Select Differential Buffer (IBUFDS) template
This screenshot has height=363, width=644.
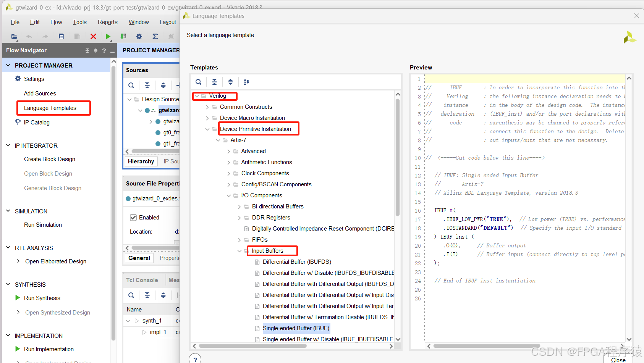pos(297,262)
